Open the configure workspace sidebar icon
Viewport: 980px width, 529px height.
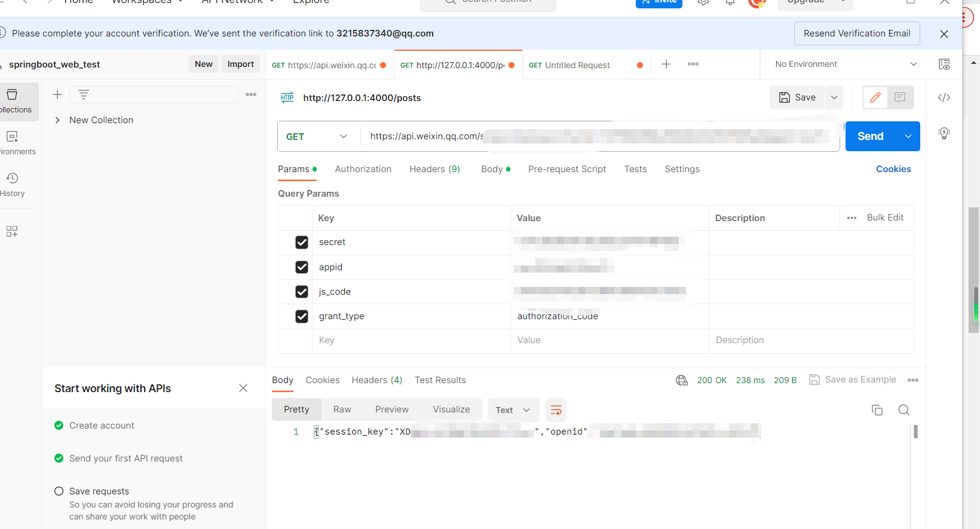(12, 231)
